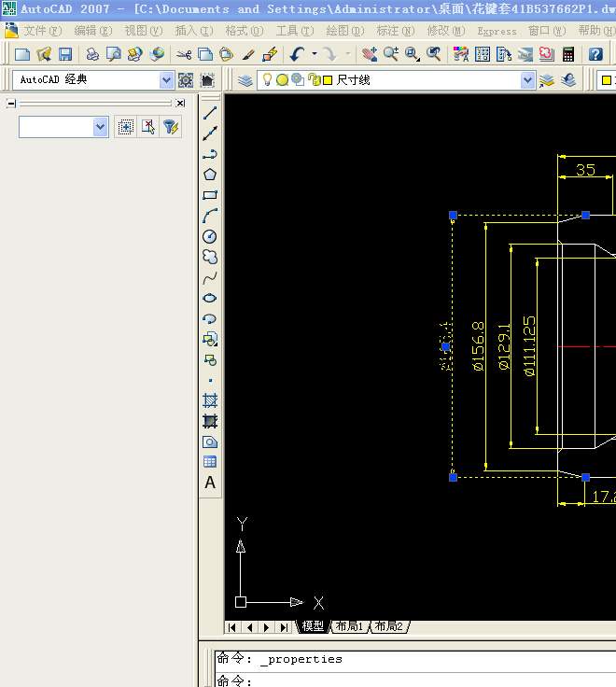The width and height of the screenshot is (616, 687).
Task: Click the Save icon in toolbar
Action: click(x=65, y=55)
